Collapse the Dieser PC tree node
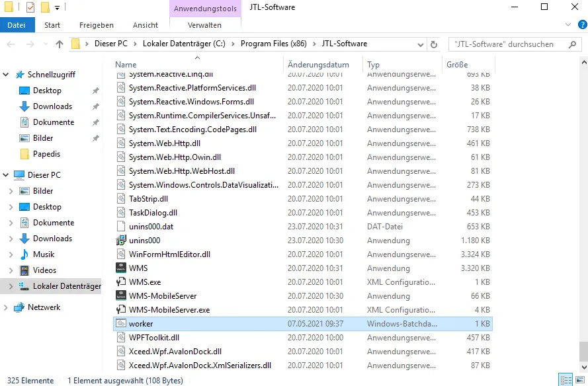Screen dimensions: 588x386 click(x=6, y=174)
